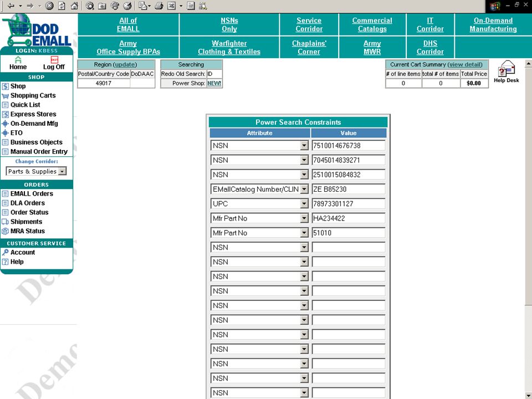Click the browser Refresh button
The height and width of the screenshot is (399, 532).
[x=62, y=6]
